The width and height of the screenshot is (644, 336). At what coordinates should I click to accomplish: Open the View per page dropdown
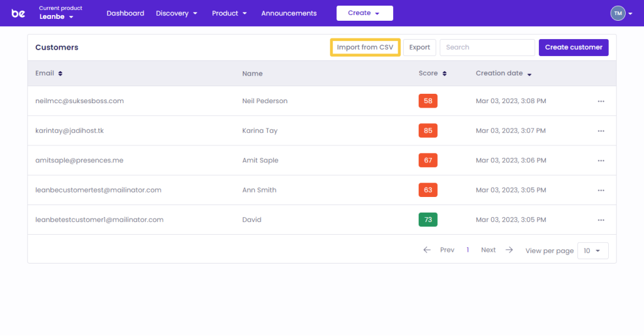pyautogui.click(x=591, y=250)
